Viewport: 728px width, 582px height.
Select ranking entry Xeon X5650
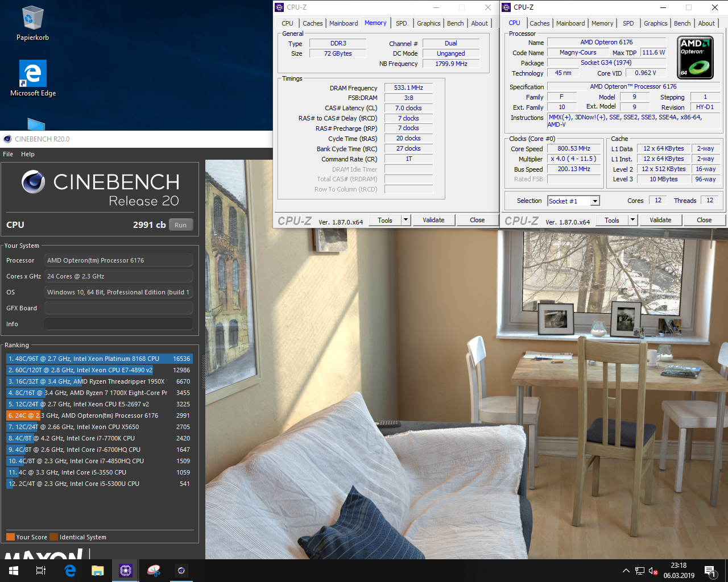pos(100,427)
